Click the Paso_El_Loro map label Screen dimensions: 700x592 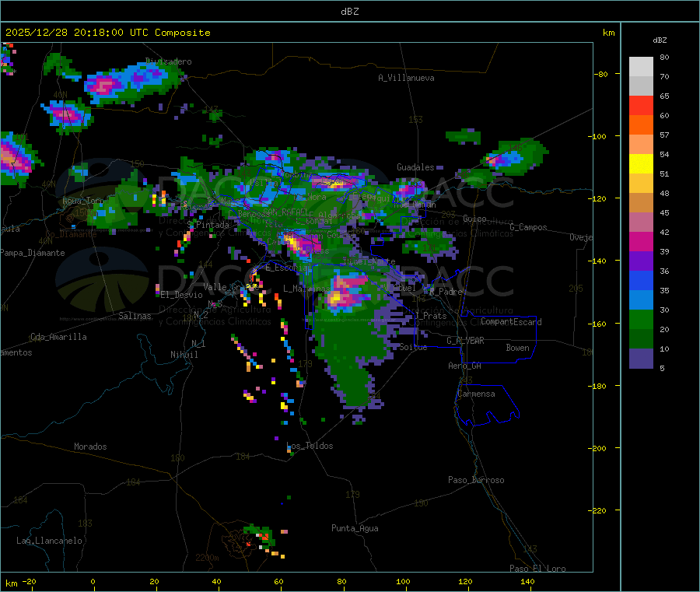[537, 569]
